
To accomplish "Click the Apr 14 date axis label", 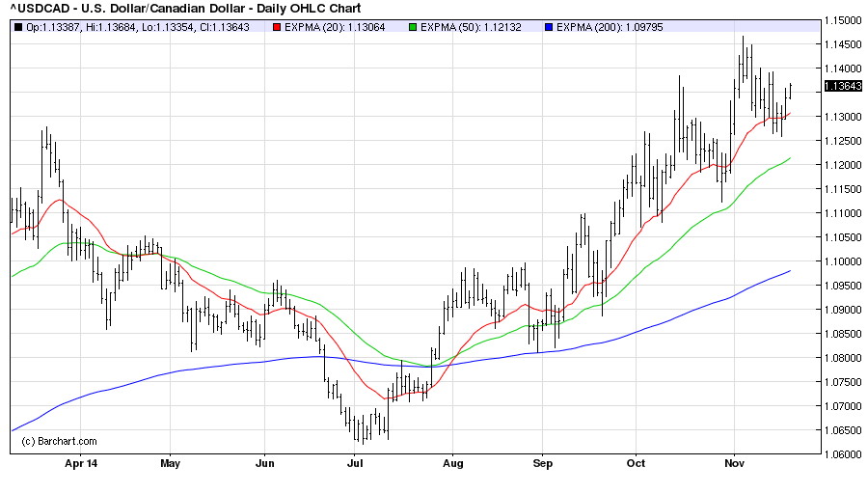I will (80, 463).
